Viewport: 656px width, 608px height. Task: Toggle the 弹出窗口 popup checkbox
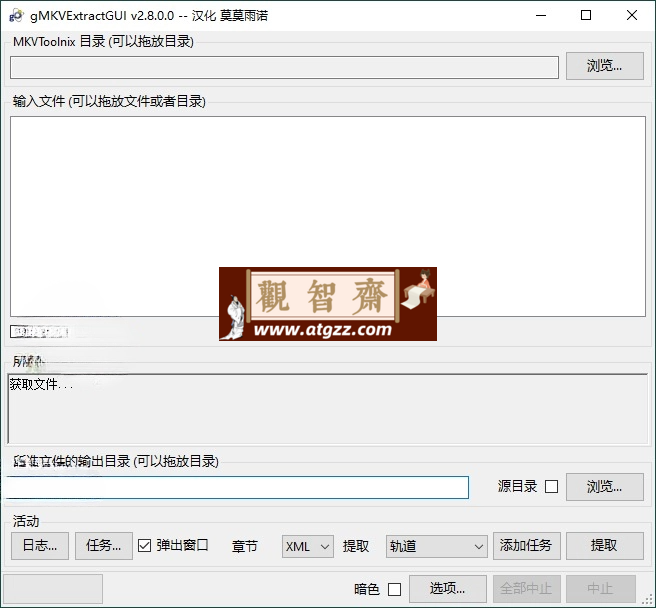[144, 546]
